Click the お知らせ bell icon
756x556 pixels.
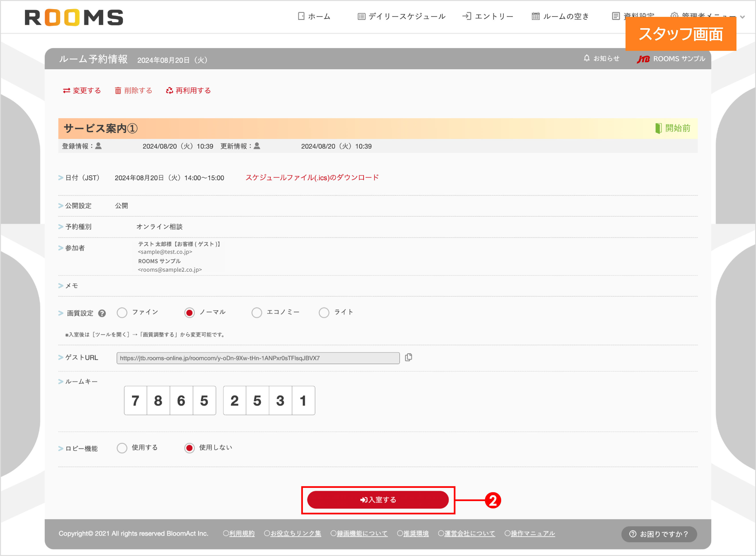[x=586, y=58]
